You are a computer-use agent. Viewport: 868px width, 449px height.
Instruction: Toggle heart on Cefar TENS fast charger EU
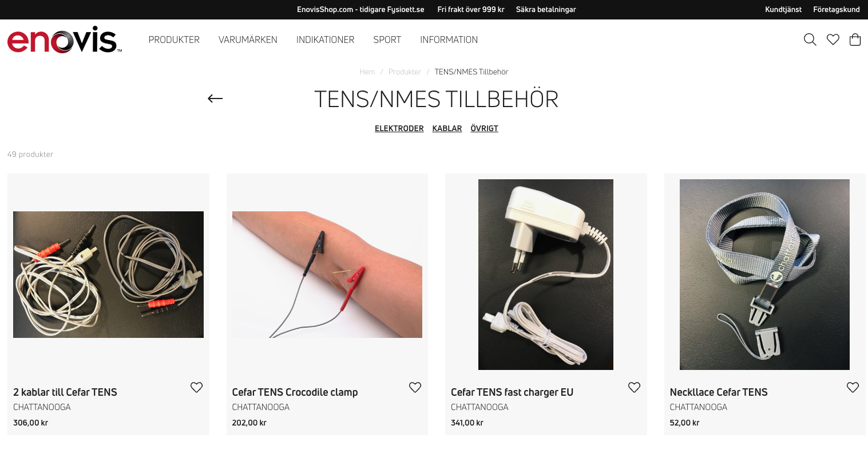coord(634,388)
